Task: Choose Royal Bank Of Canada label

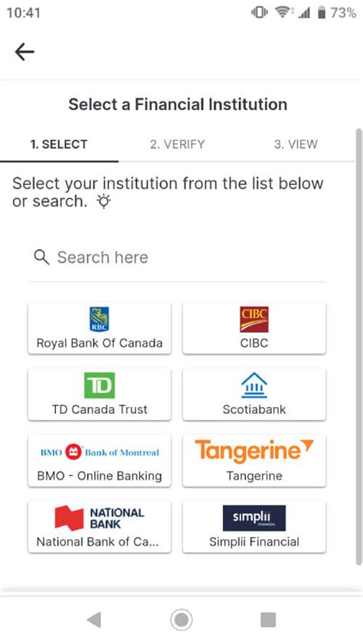Action: pos(99,343)
